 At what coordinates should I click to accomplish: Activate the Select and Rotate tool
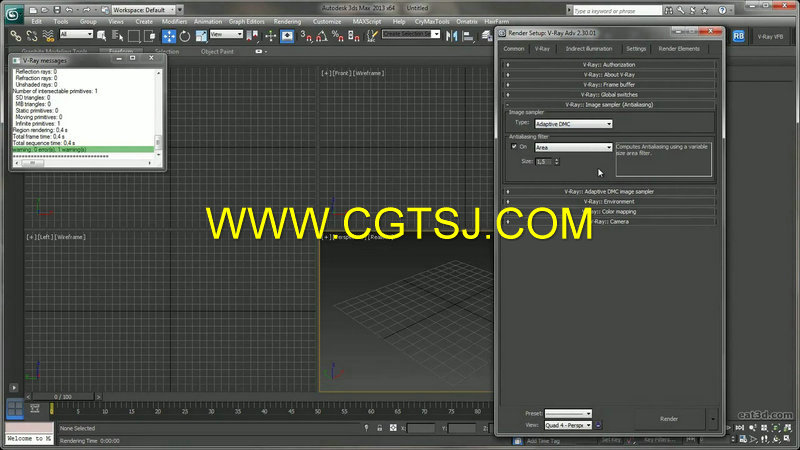(185, 36)
